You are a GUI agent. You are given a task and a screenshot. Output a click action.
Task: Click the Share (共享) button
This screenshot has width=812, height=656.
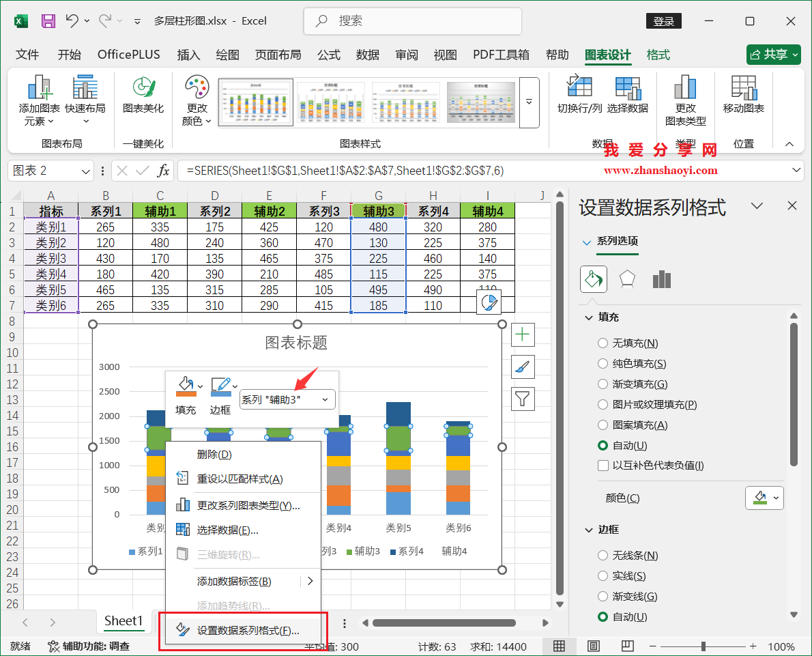(x=774, y=55)
